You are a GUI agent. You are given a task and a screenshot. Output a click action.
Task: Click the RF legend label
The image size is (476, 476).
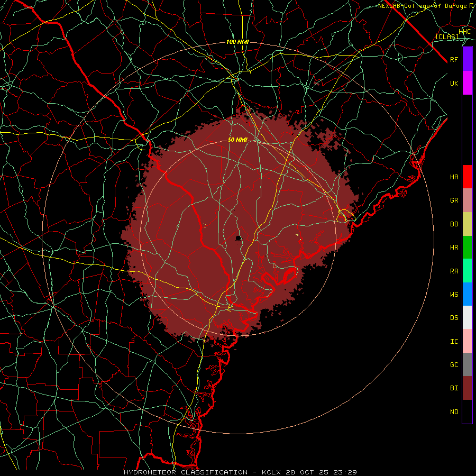click(454, 59)
